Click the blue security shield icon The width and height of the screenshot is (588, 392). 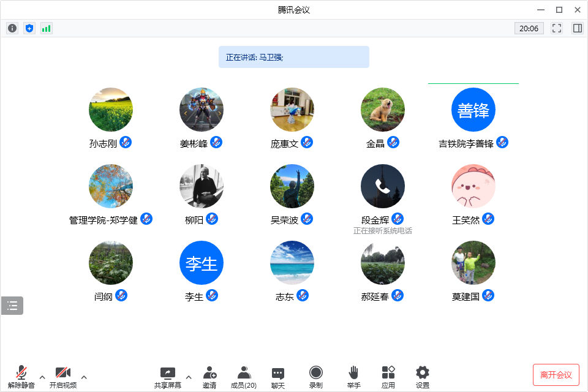point(29,28)
